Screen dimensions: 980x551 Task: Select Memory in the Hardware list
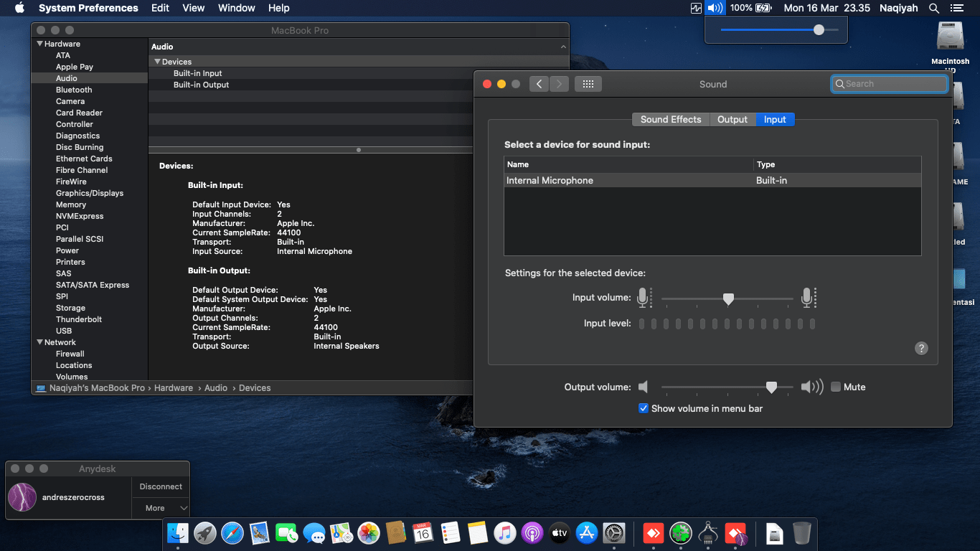point(71,204)
